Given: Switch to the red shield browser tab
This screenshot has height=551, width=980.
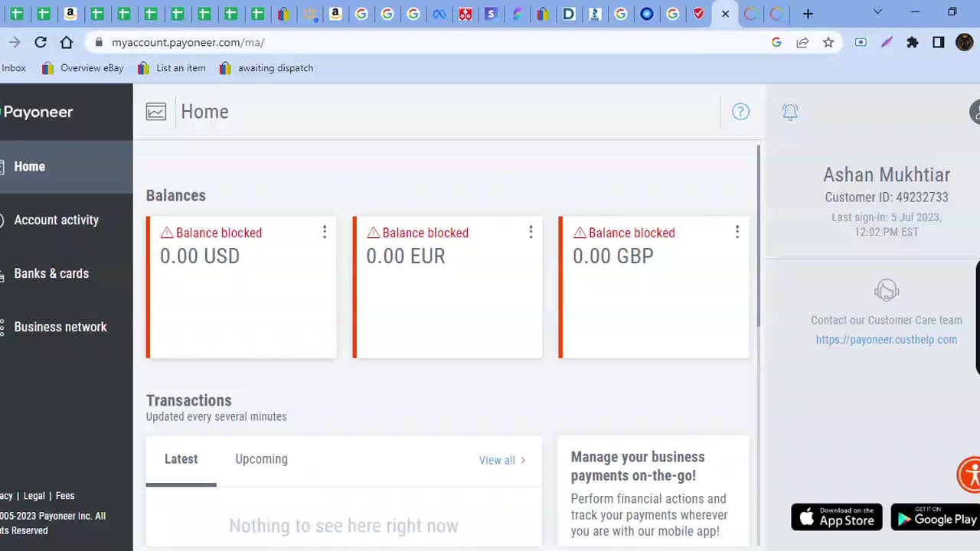Looking at the screenshot, I should tap(698, 14).
